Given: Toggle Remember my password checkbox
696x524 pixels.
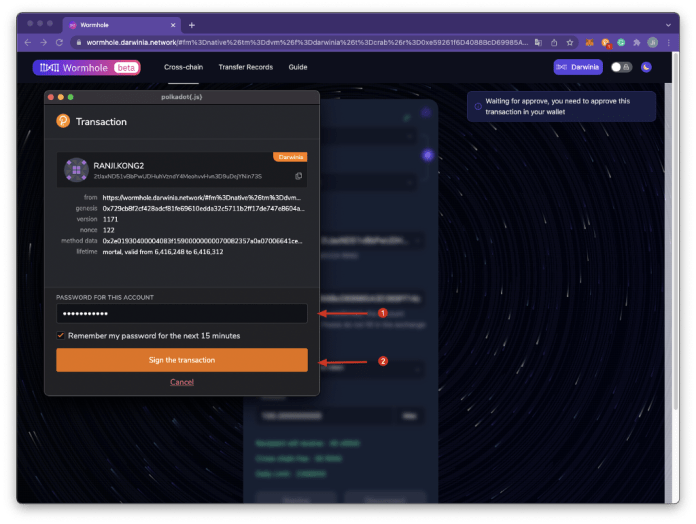Looking at the screenshot, I should point(60,335).
